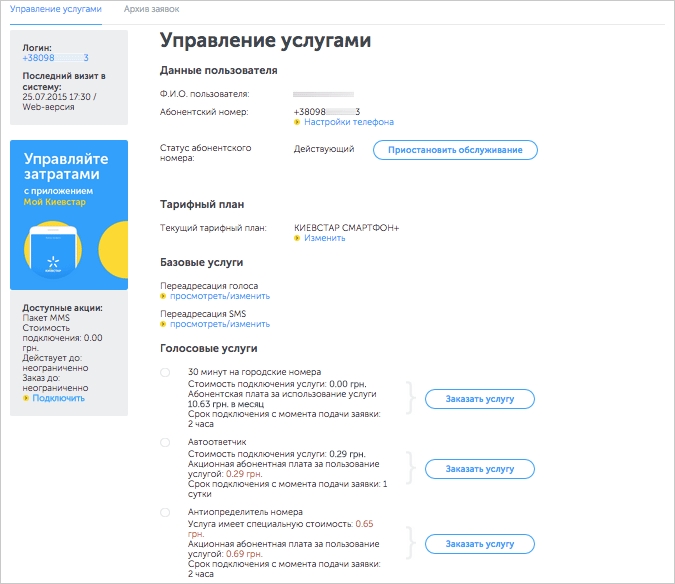Click yellow bullet under Переадресация SMS
Viewport: 675px width, 584px height.
tap(163, 324)
